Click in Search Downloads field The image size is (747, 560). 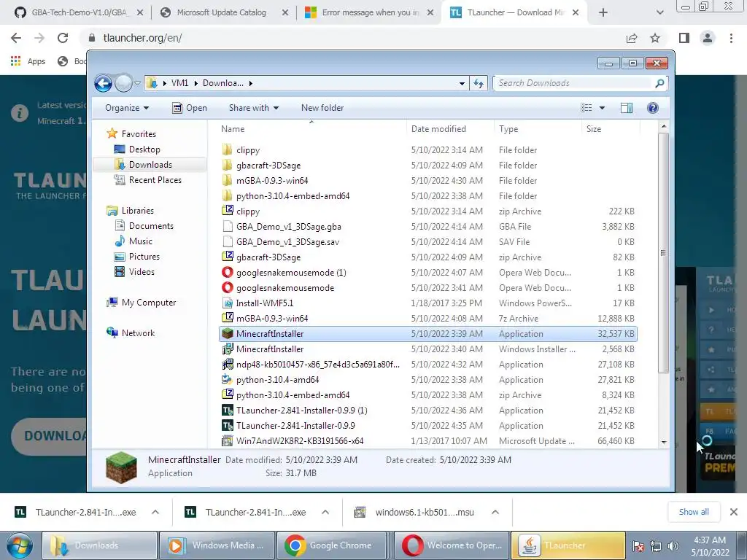click(572, 83)
